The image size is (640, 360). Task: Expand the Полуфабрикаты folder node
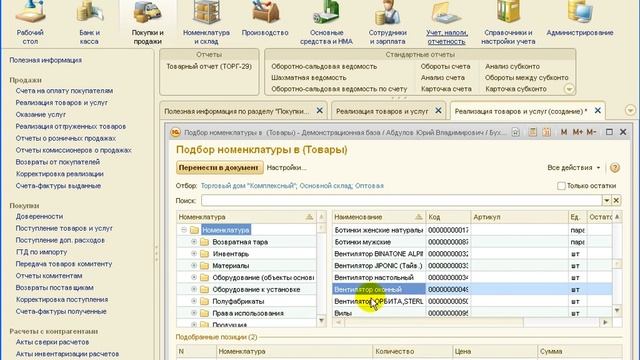pos(194,301)
